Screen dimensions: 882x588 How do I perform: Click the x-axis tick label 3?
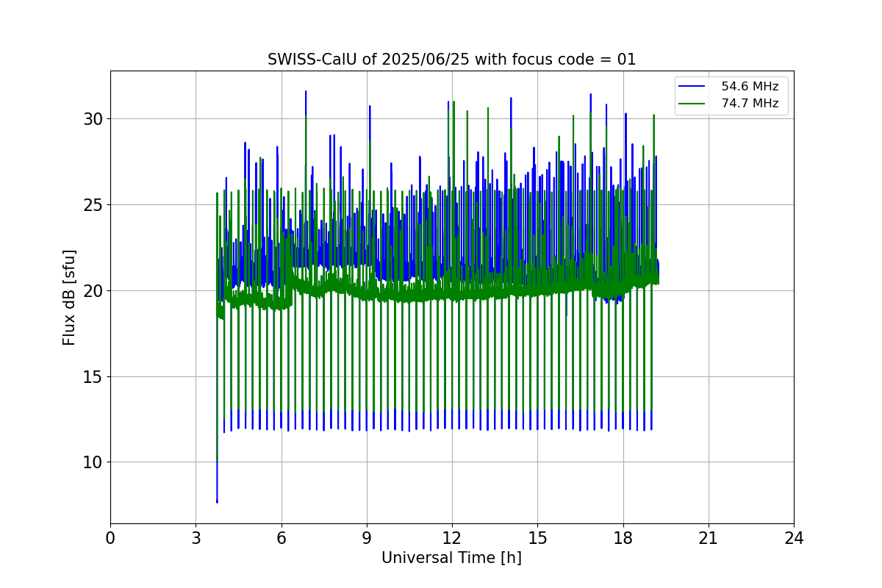pos(196,538)
